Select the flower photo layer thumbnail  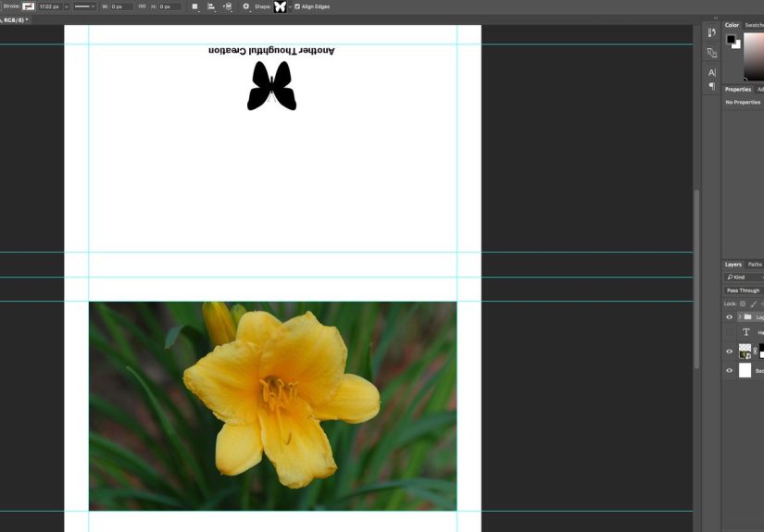click(x=745, y=352)
